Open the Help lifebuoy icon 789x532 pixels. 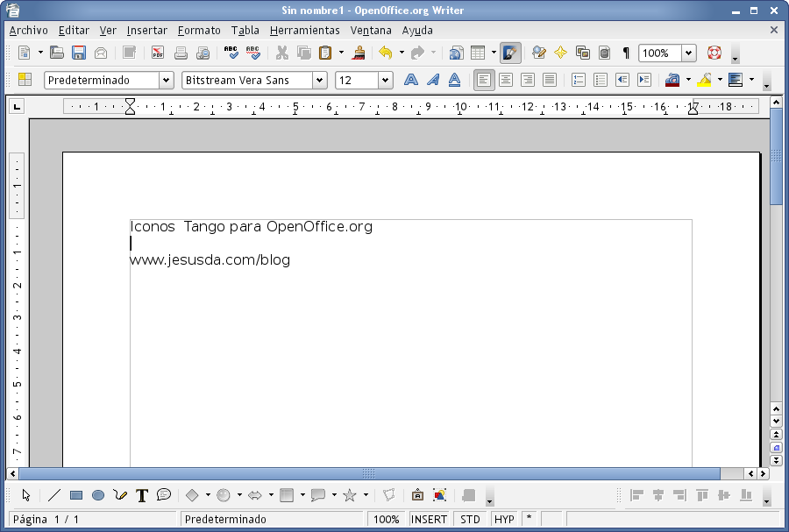pyautogui.click(x=714, y=53)
